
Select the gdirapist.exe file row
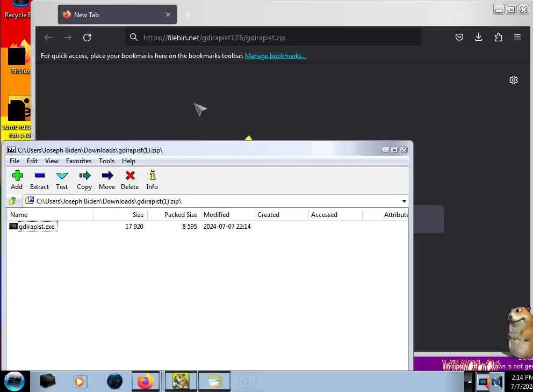pyautogui.click(x=207, y=226)
